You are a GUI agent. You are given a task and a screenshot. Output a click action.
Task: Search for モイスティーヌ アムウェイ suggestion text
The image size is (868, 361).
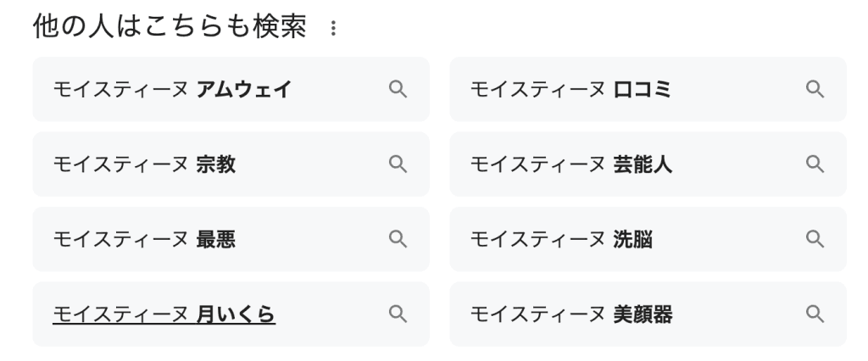coord(172,89)
